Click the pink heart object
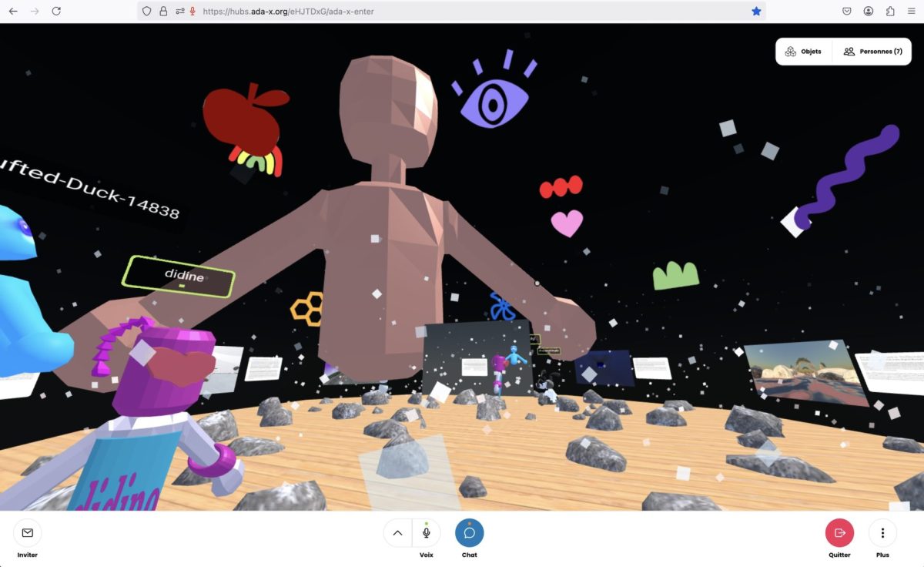 (567, 223)
